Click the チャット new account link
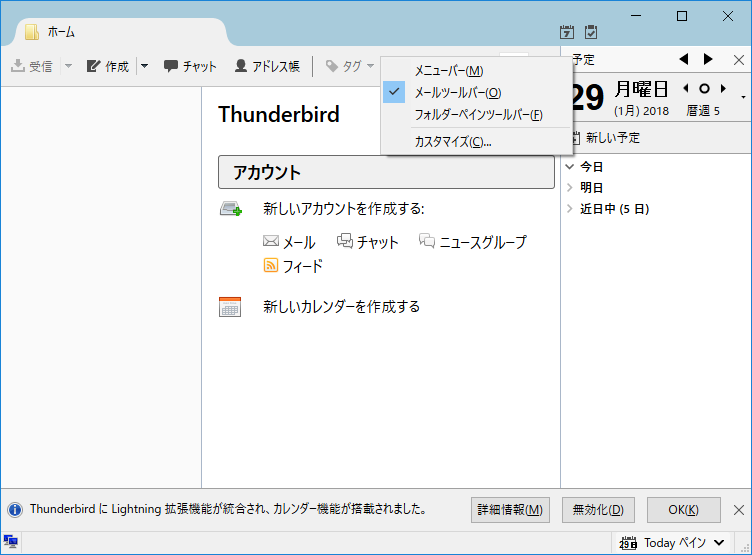 coord(377,242)
